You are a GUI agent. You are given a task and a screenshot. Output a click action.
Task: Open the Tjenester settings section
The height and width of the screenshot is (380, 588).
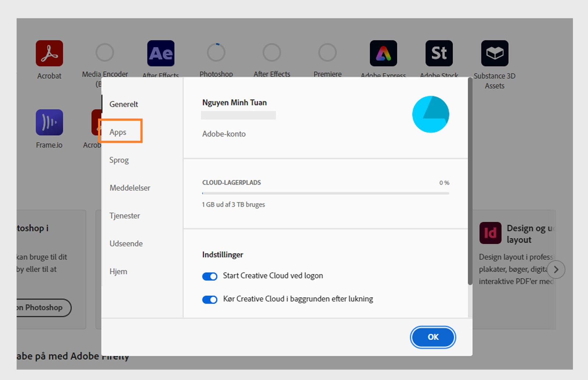[x=124, y=216]
